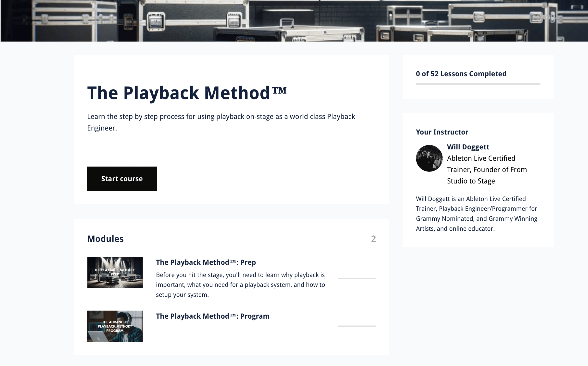Click the Modules section heading
Screen dimensions: 588x366
coord(105,239)
